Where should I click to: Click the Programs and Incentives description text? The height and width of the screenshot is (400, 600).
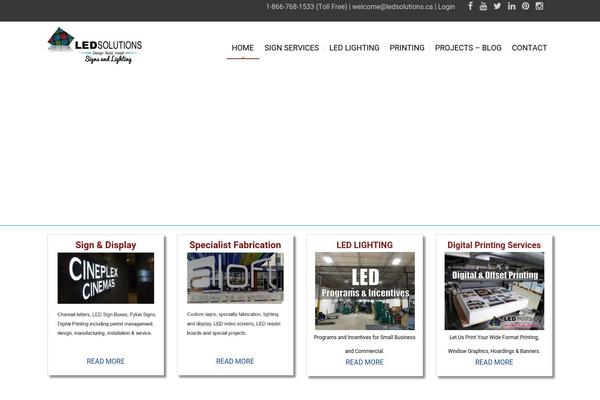point(364,344)
